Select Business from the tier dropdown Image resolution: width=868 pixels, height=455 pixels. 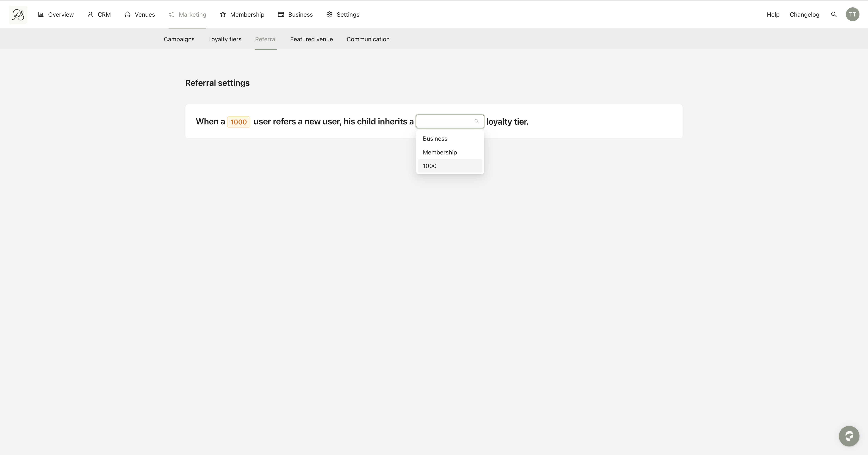(x=435, y=139)
